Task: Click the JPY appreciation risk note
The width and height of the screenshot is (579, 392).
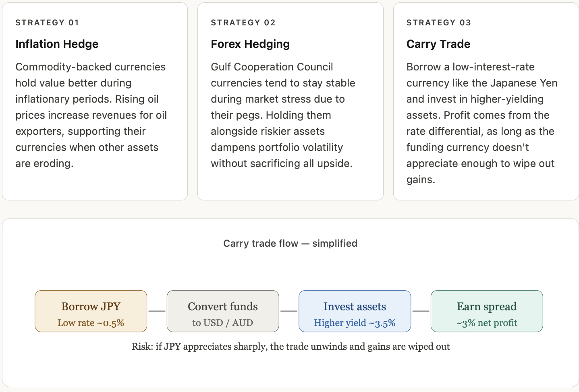Action: pyautogui.click(x=291, y=347)
